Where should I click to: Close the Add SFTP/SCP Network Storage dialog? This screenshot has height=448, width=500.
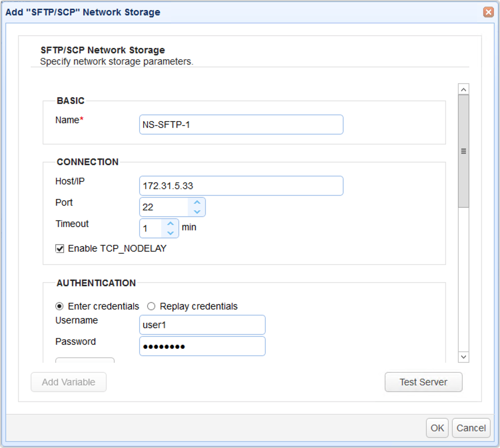click(x=487, y=12)
